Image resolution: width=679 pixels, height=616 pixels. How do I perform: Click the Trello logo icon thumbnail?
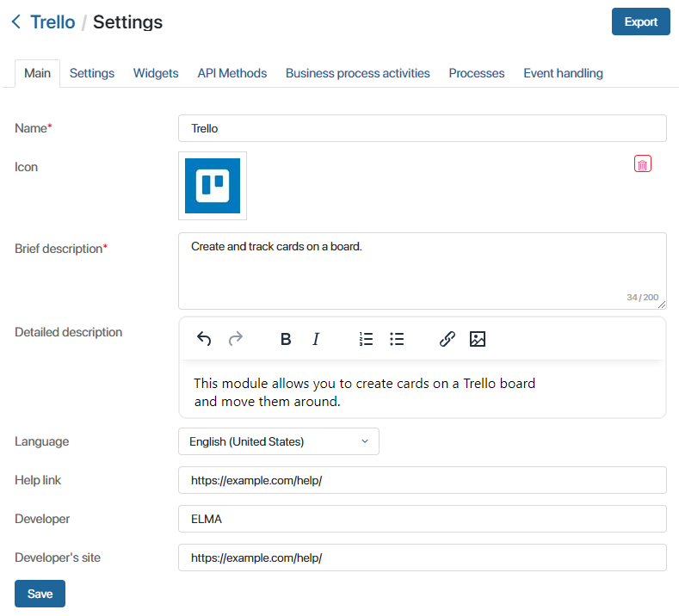213,186
